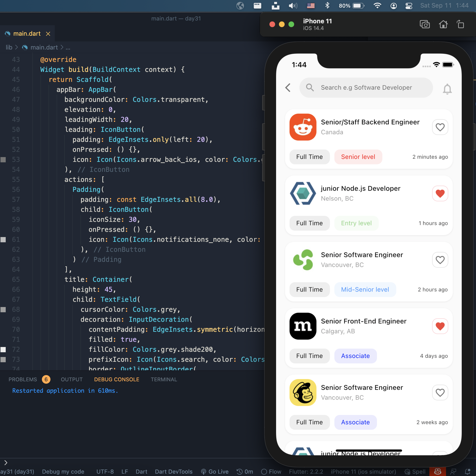Toggle the DEBUG CONSOLE tab

tap(116, 379)
